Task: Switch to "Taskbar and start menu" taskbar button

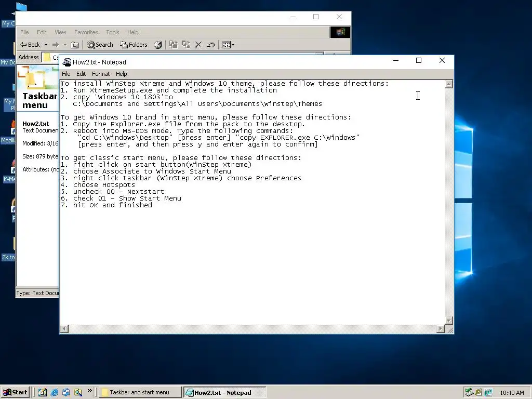Action: (140, 393)
